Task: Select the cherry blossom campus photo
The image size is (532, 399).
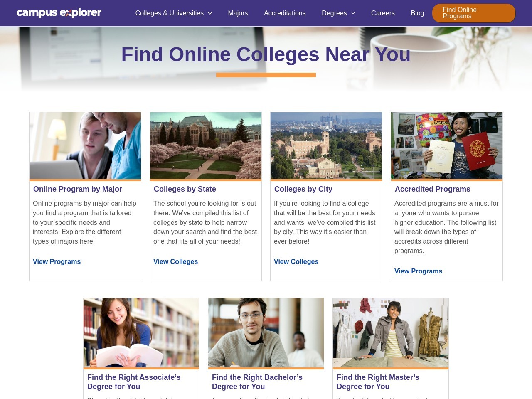Action: click(x=206, y=145)
